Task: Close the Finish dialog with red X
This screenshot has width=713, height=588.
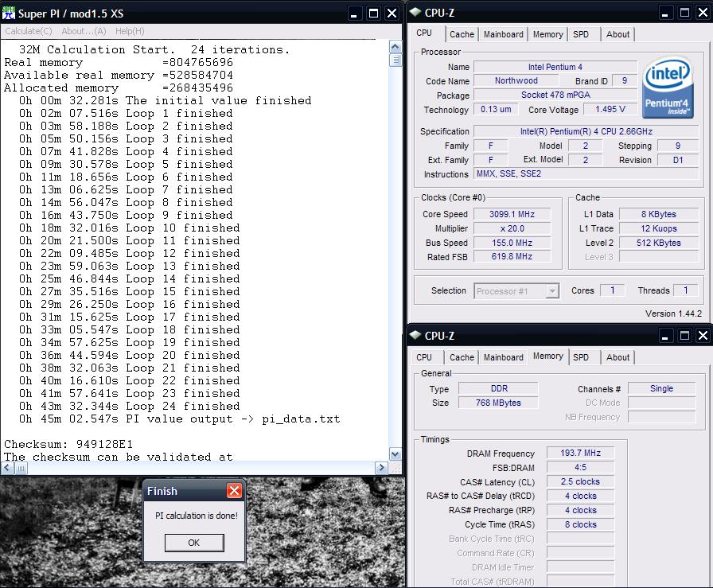Action: pos(234,491)
